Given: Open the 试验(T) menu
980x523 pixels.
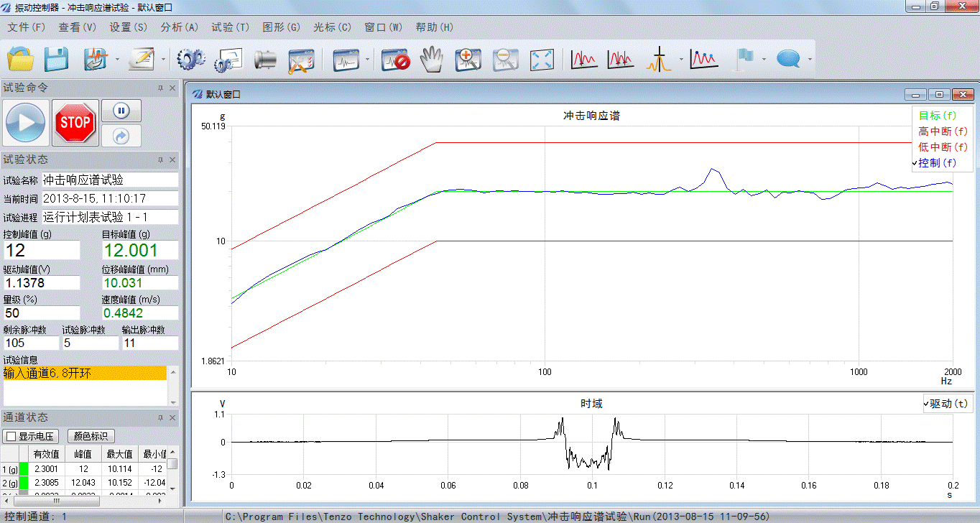Looking at the screenshot, I should click(x=231, y=27).
